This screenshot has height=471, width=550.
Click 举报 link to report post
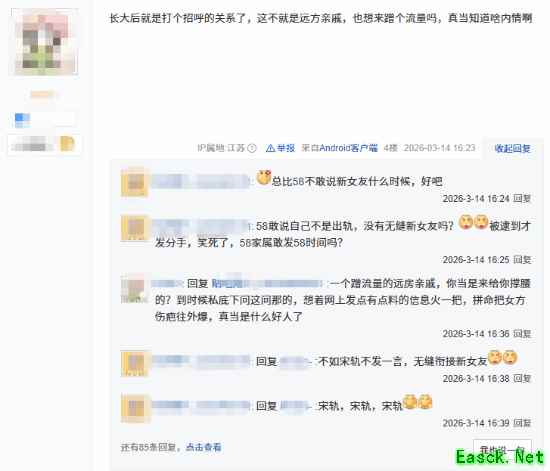(286, 148)
